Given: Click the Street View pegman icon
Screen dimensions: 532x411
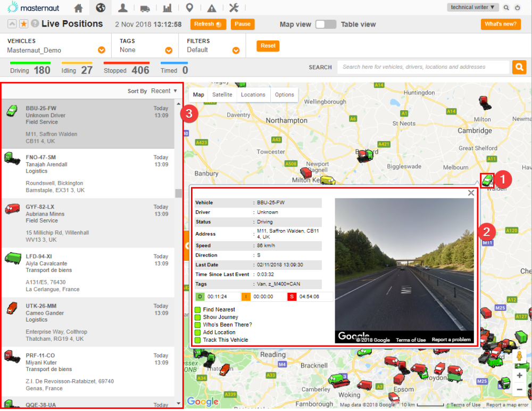Looking at the screenshot, I should [519, 356].
